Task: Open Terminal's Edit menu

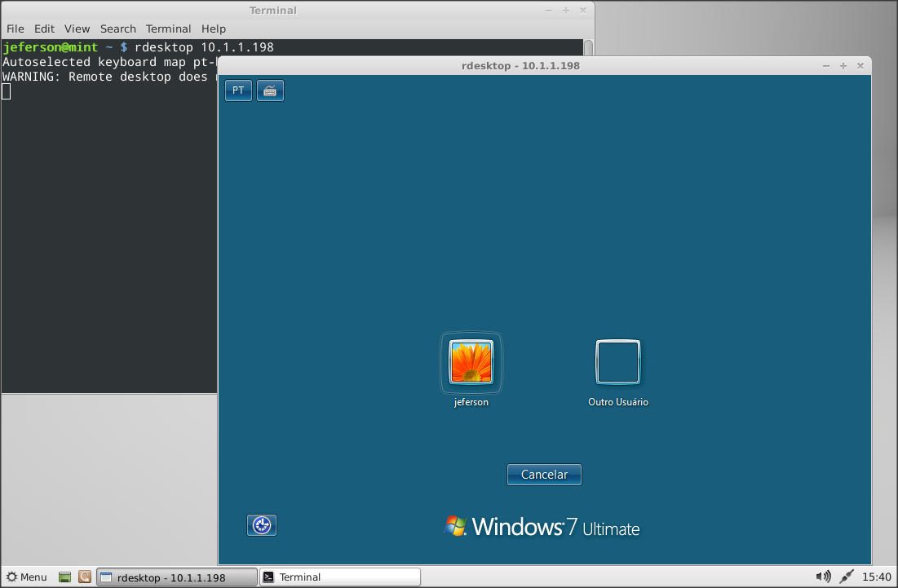Action: 44,29
